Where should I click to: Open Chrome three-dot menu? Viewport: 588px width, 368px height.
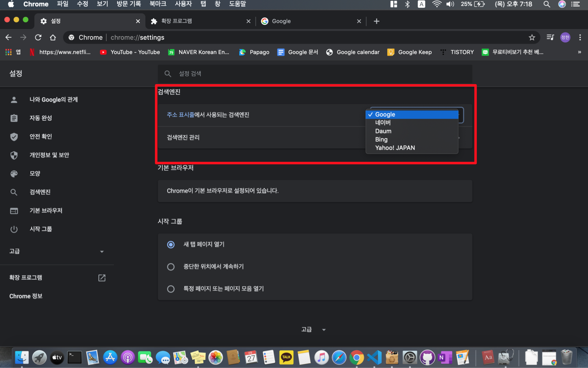point(580,37)
